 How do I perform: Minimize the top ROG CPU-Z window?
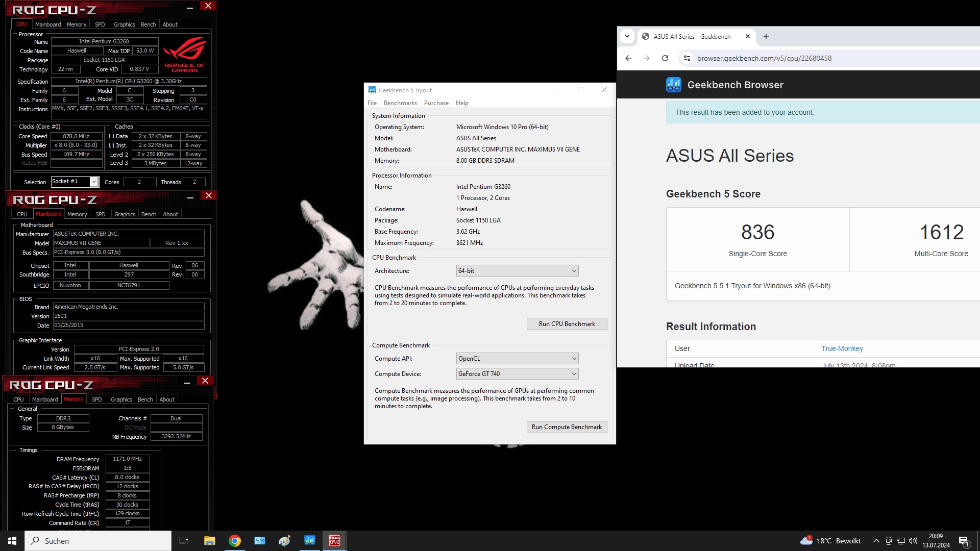coord(190,8)
